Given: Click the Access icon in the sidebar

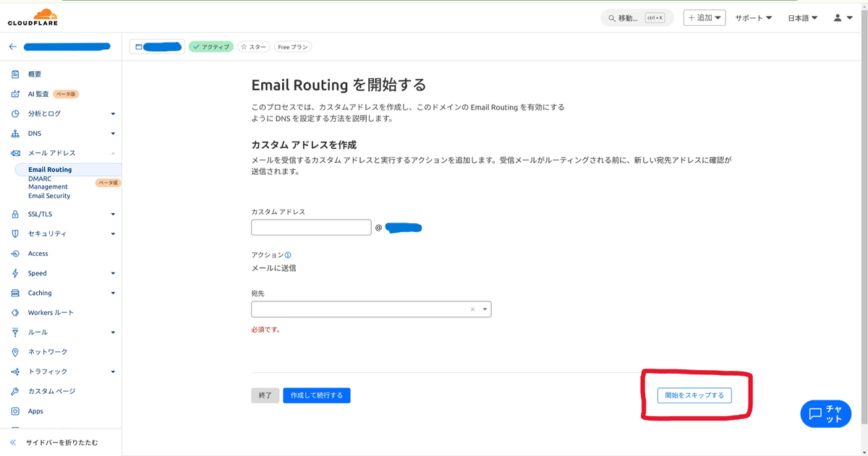Looking at the screenshot, I should (x=15, y=254).
